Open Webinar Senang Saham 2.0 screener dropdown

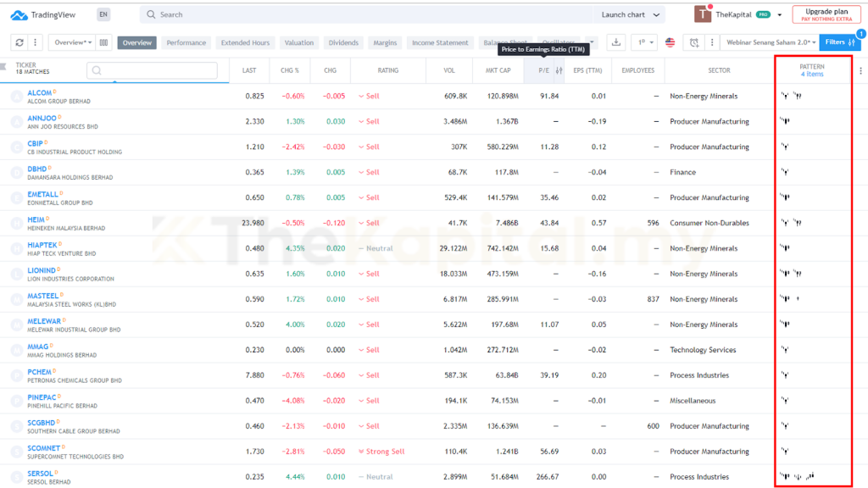coord(771,42)
